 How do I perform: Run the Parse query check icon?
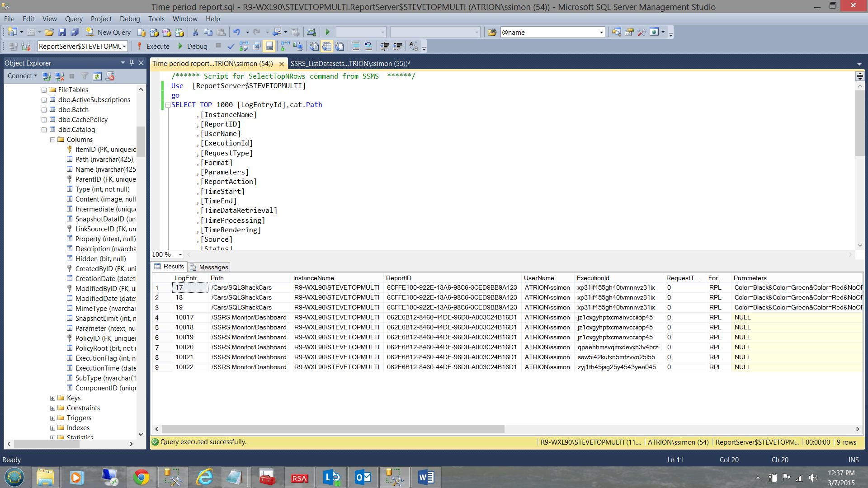(231, 46)
